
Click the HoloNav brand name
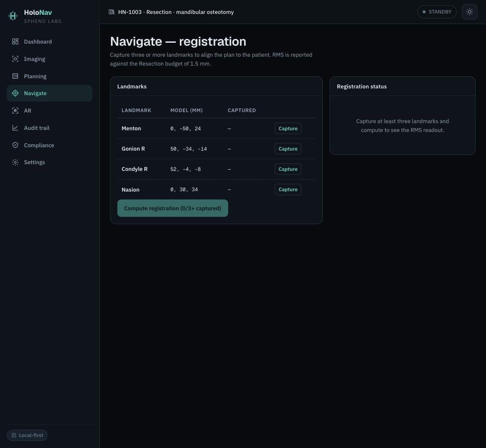(x=38, y=12)
